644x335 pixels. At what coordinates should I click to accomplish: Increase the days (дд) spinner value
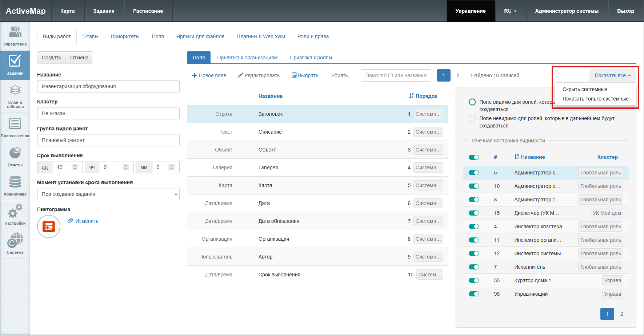tap(75, 165)
